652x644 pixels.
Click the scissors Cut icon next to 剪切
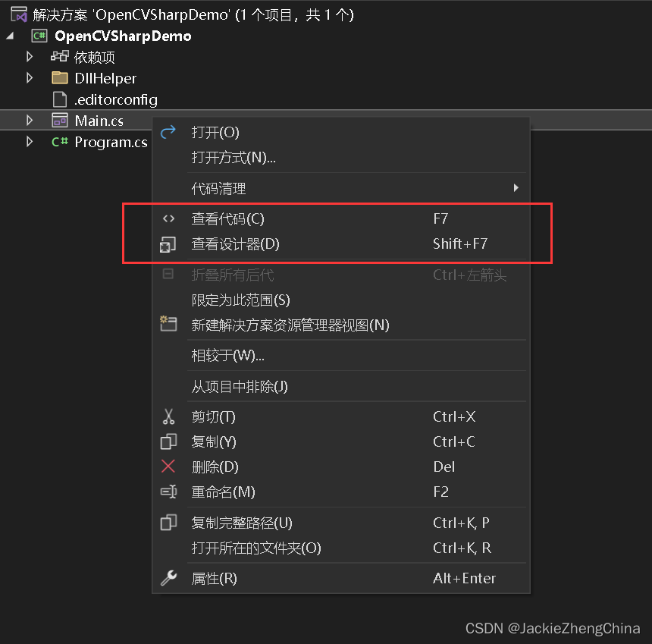168,416
